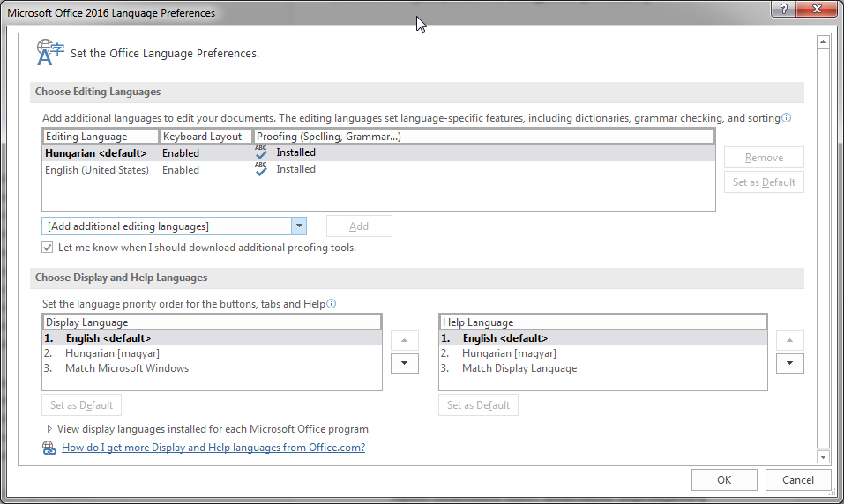Dismiss dialog with the Cancel button
This screenshot has height=504, width=844.
[x=798, y=480]
